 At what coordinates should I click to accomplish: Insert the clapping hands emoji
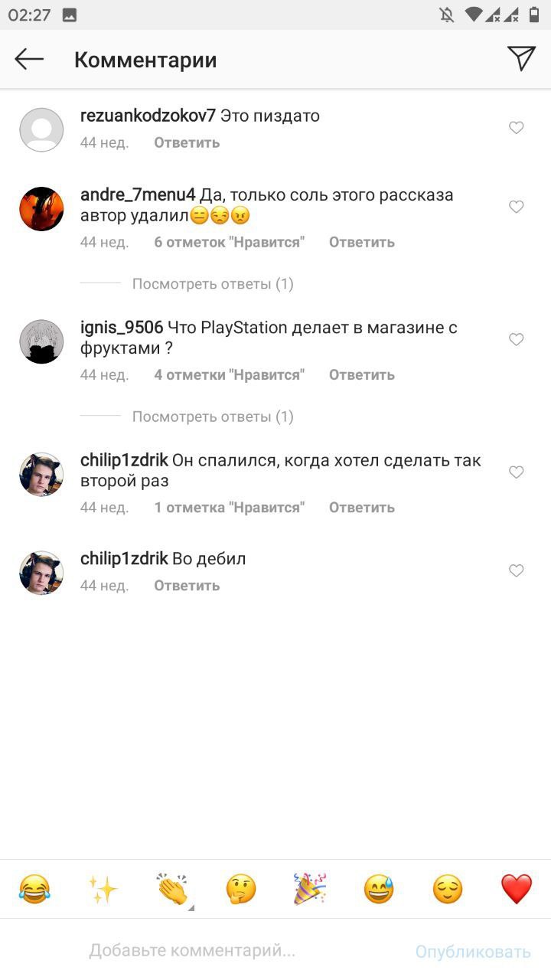[172, 889]
